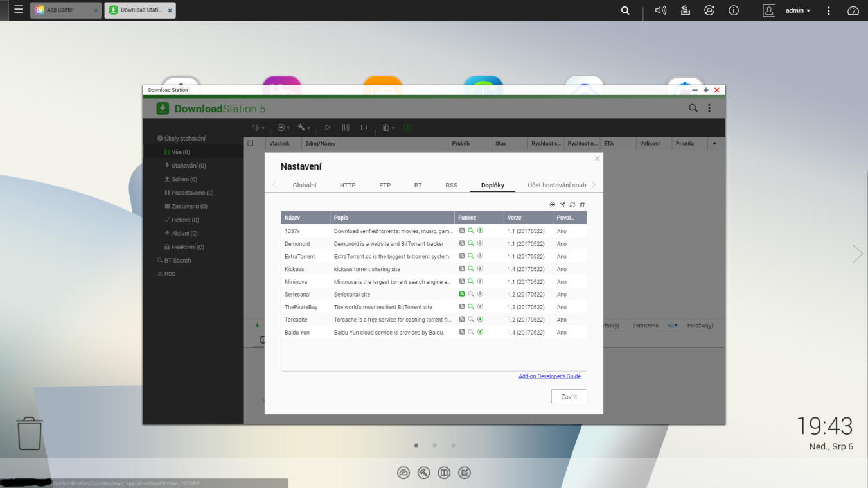This screenshot has height=488, width=868.
Task: Click the start task play icon in toolbar
Action: coord(328,128)
